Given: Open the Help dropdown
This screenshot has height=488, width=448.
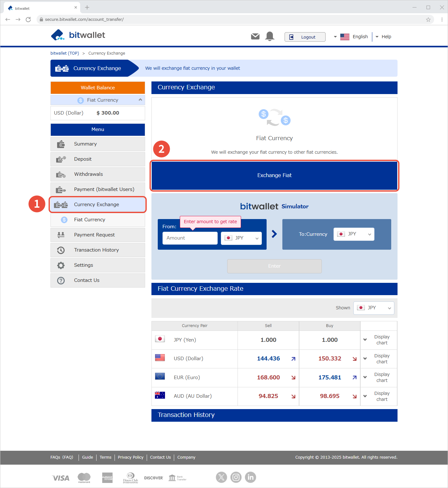Looking at the screenshot, I should 383,37.
